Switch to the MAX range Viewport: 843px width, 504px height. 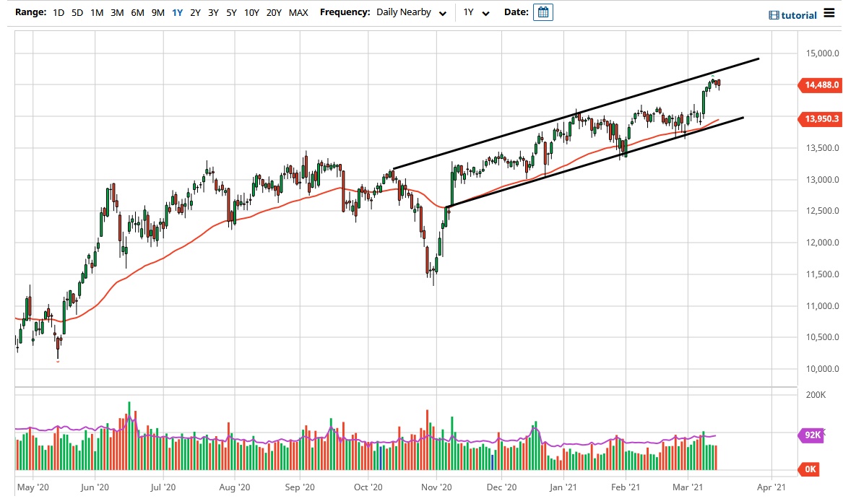298,12
